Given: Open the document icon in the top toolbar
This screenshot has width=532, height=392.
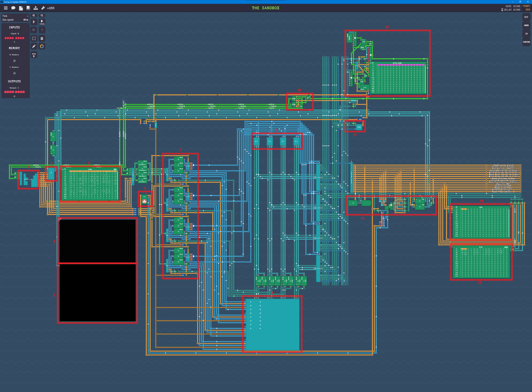Looking at the screenshot, I should click(x=21, y=8).
